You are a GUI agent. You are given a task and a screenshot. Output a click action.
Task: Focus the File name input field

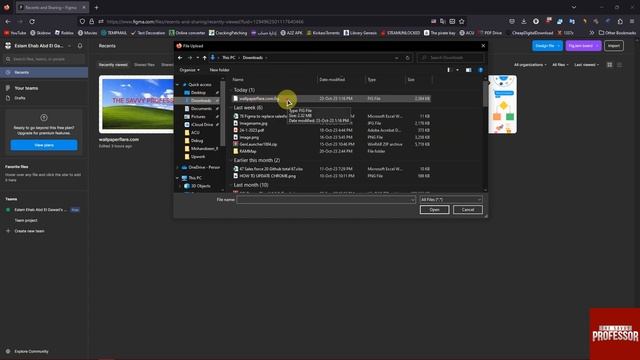(x=326, y=200)
